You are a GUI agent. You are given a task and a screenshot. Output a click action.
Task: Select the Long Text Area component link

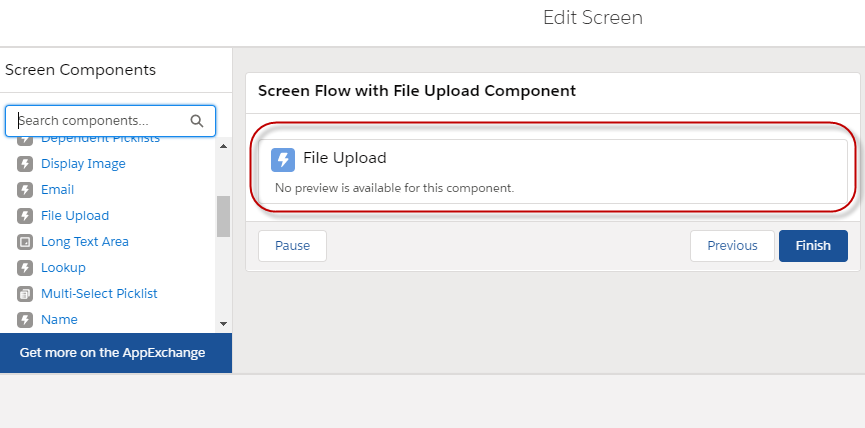(85, 242)
